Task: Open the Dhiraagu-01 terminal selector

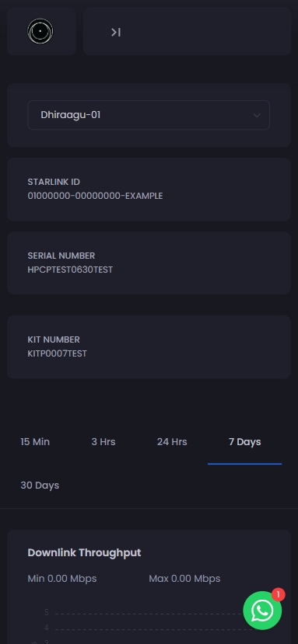Action: pos(149,115)
